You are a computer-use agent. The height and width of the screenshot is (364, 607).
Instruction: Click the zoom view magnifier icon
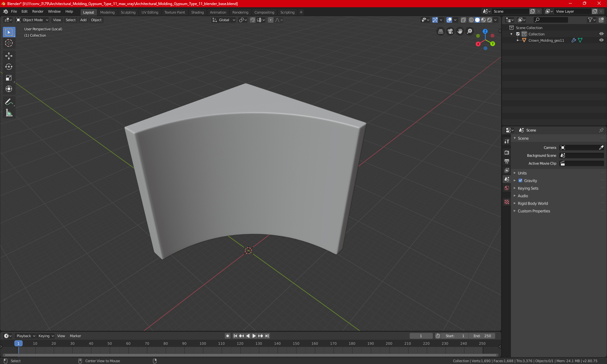coord(470,31)
